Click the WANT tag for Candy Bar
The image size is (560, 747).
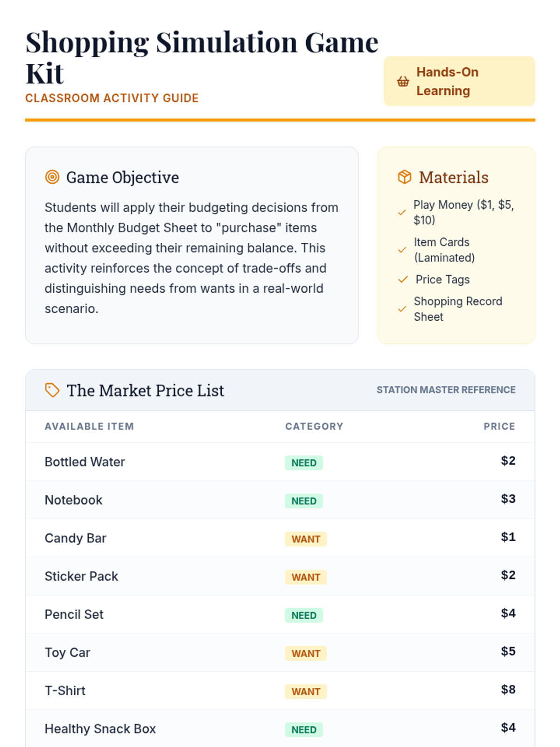(306, 539)
